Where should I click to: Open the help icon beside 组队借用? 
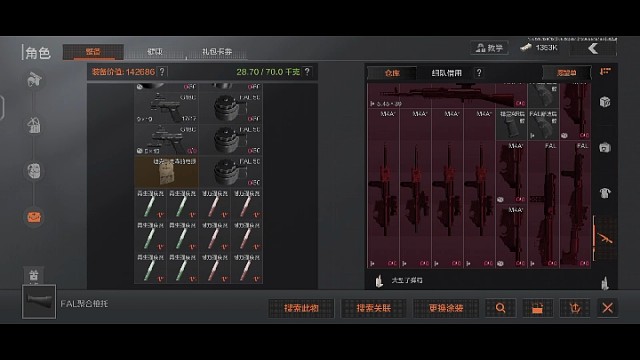(479, 73)
